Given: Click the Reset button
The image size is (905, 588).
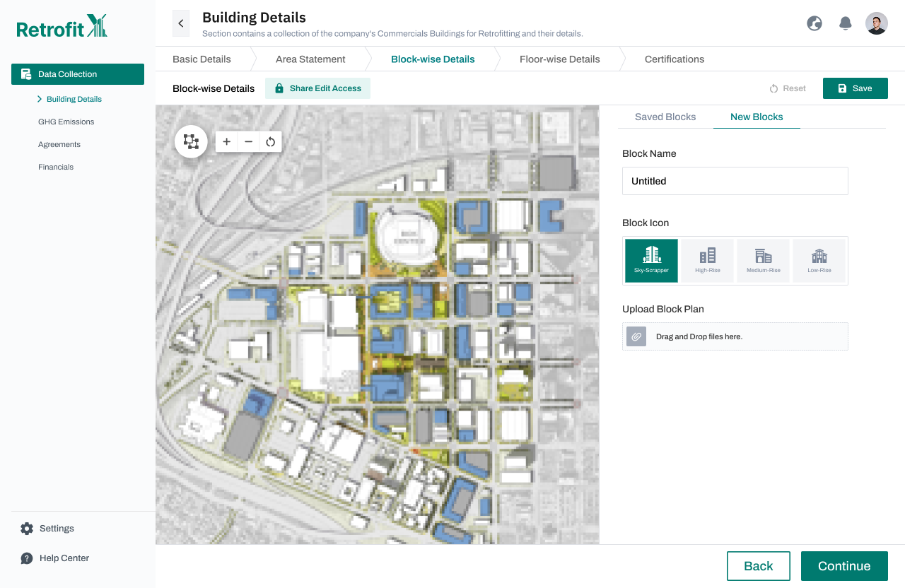Looking at the screenshot, I should [788, 88].
